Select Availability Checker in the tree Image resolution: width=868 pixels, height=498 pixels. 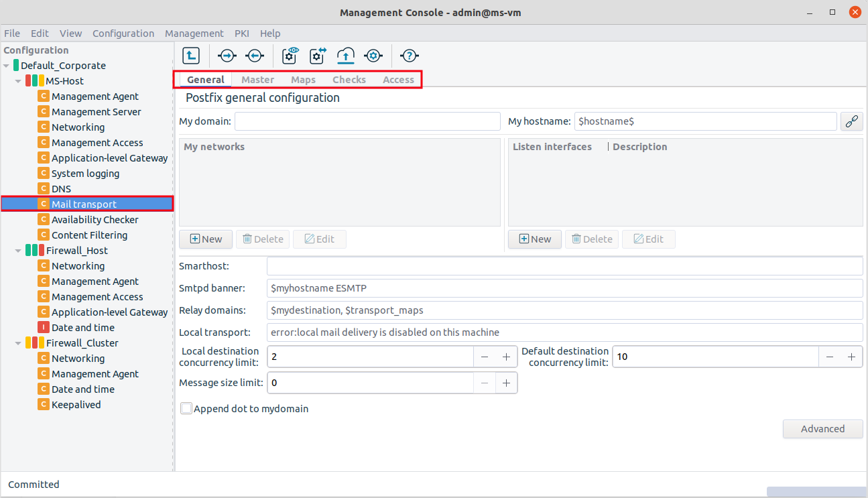click(95, 220)
